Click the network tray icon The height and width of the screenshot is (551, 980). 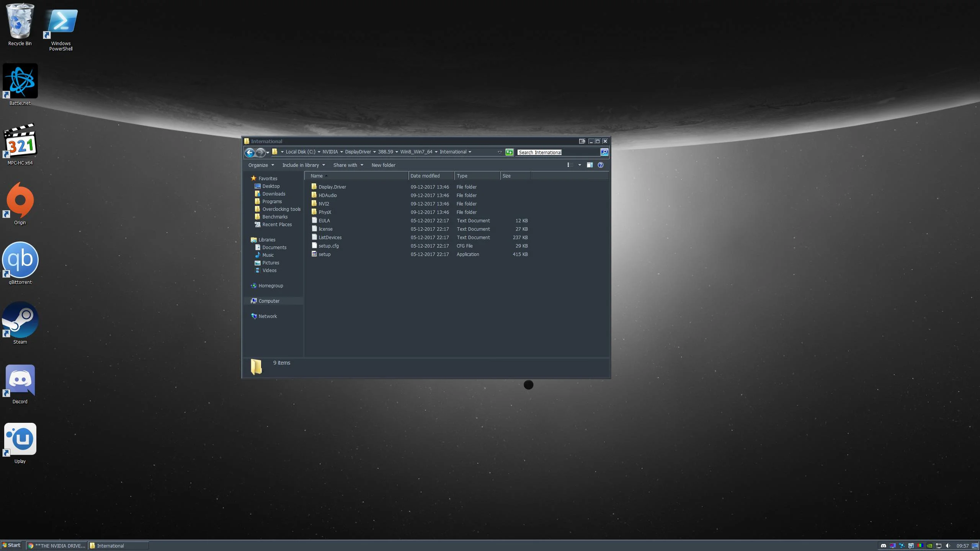939,546
